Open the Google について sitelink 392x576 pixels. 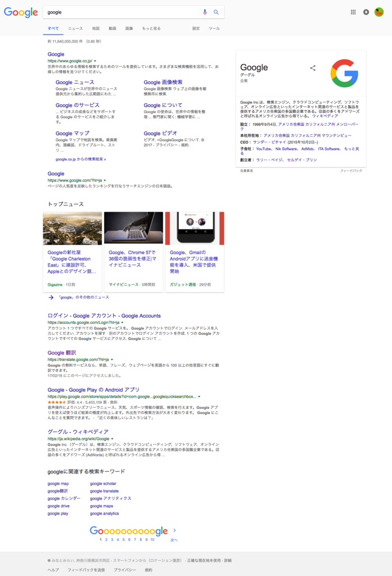163,105
